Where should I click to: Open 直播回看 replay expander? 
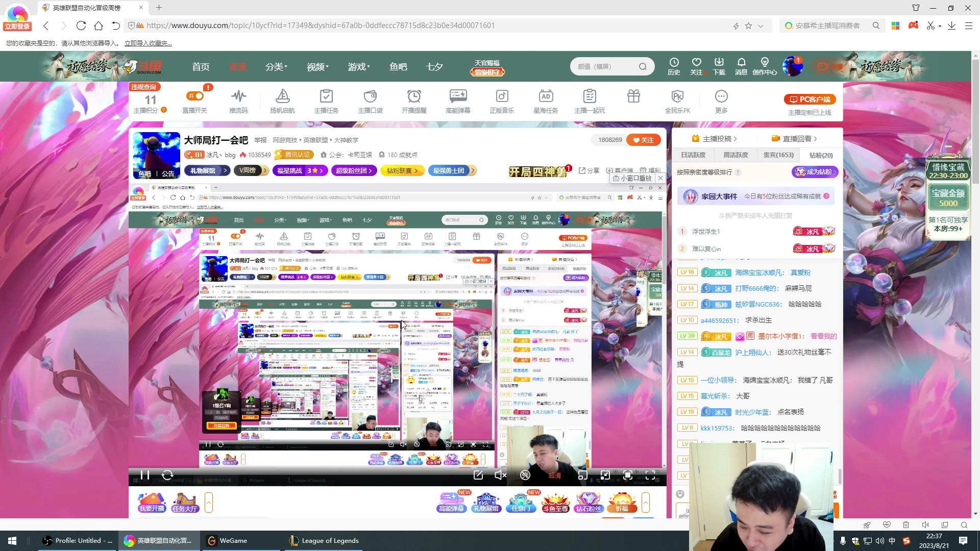tap(795, 139)
